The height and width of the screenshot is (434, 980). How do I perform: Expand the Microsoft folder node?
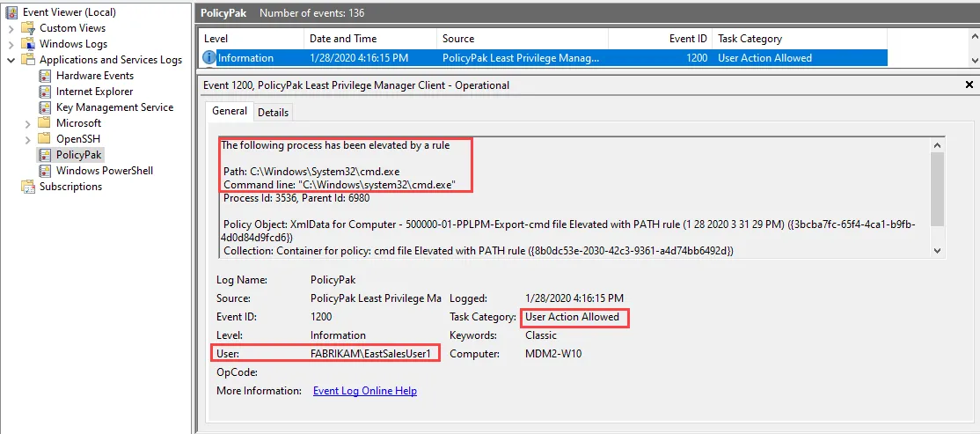click(x=27, y=123)
